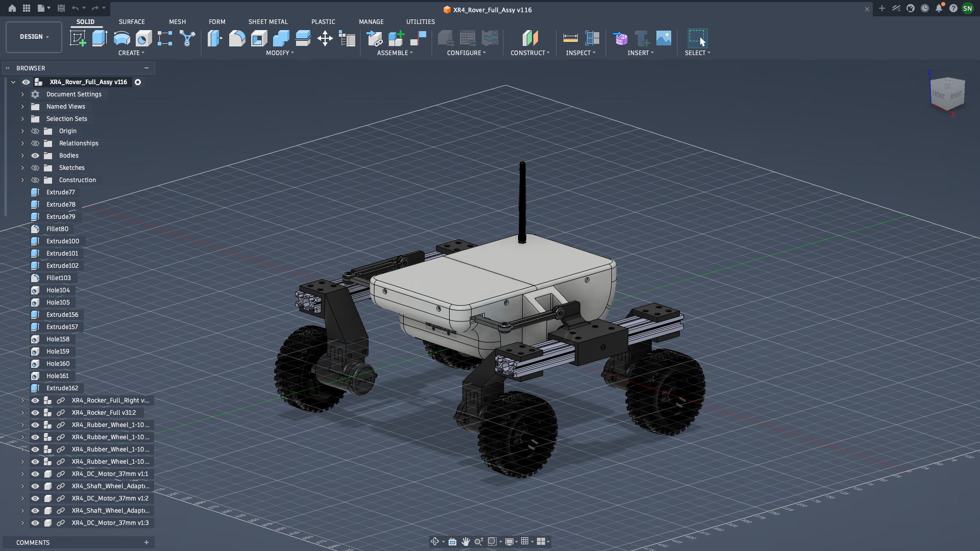Click the Combine tool icon
Screen dimensions: 980x551
pyautogui.click(x=281, y=38)
